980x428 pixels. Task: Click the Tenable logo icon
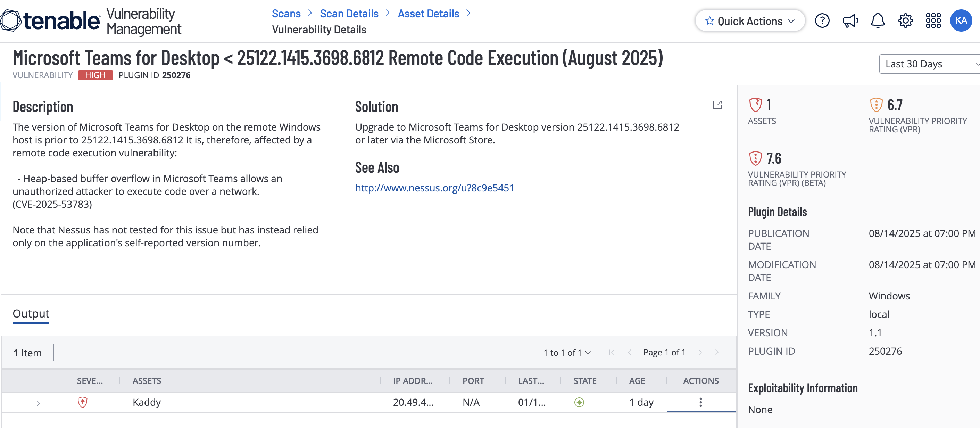click(x=11, y=20)
